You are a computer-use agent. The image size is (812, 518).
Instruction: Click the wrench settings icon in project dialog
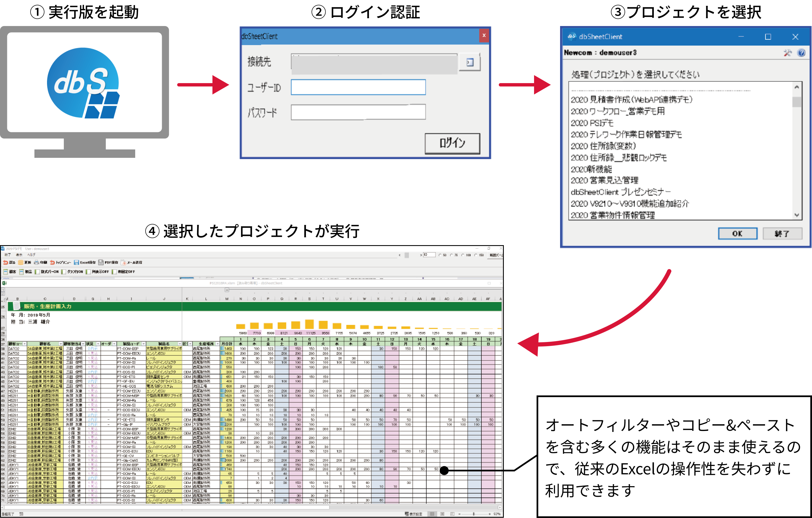(x=787, y=53)
